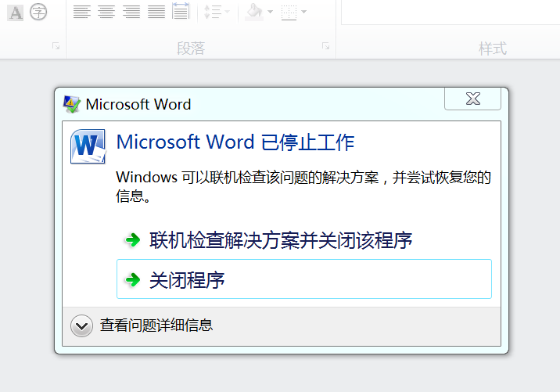Open the shading color dropdown arrow

(271, 12)
